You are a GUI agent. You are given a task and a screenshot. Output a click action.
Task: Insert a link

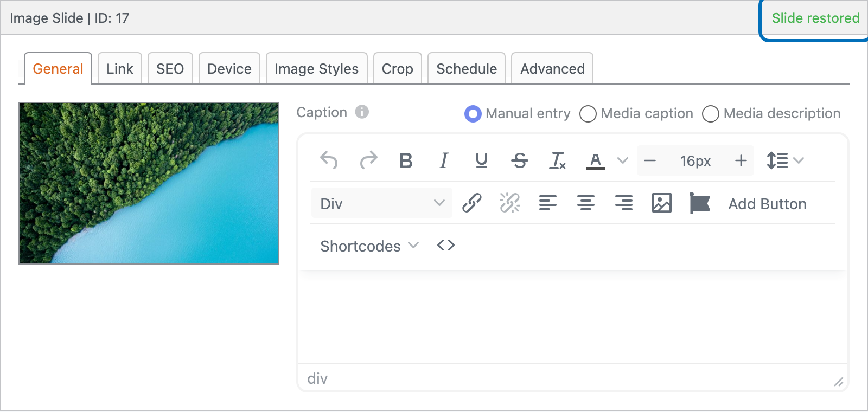(x=472, y=203)
